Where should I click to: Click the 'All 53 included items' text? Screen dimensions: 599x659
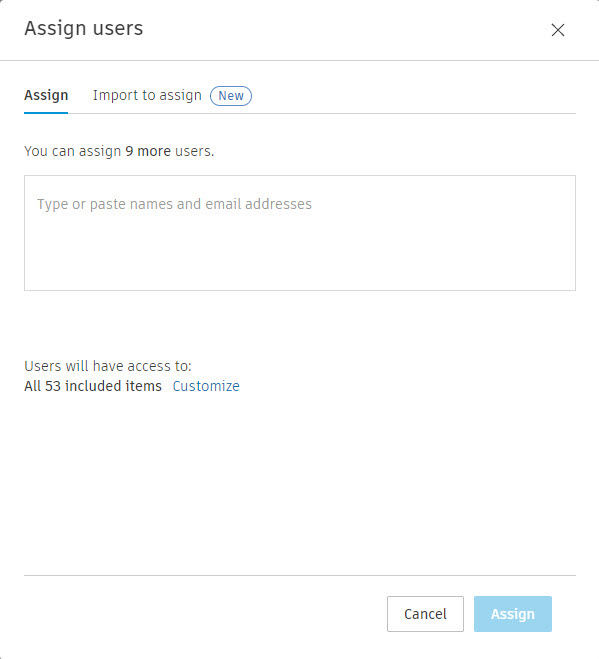click(93, 386)
